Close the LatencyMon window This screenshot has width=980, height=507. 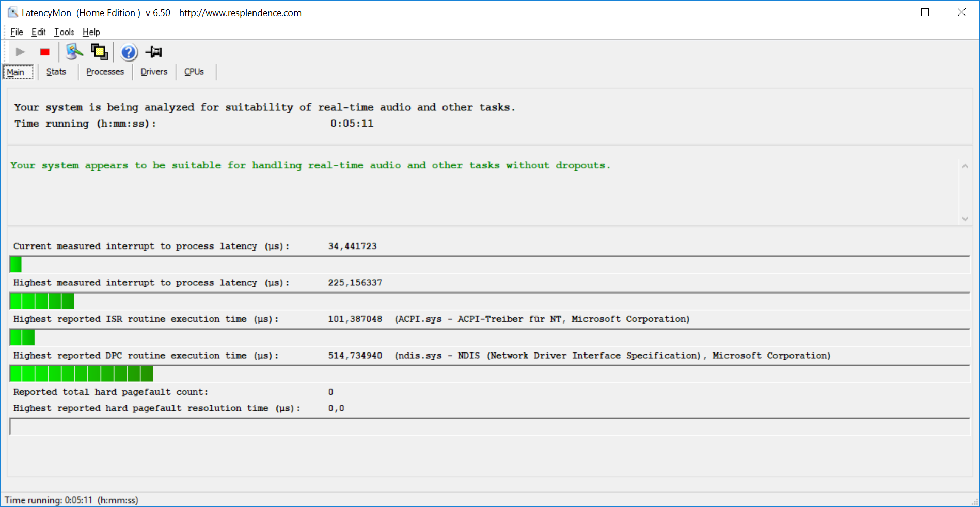tap(961, 12)
